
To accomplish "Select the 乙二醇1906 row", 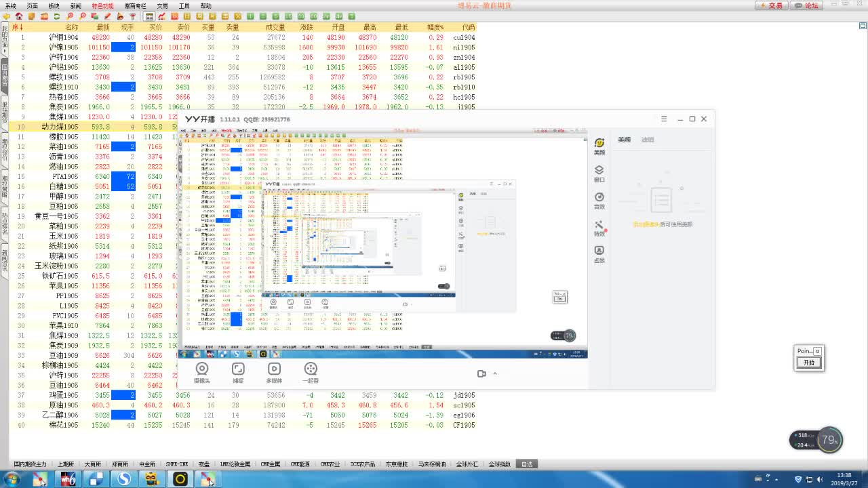I will pos(243,415).
